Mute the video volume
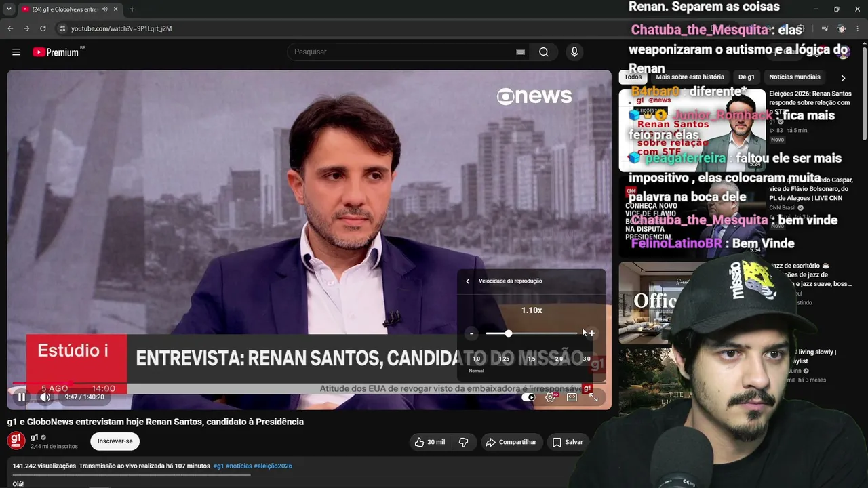Viewport: 868px width, 488px height. pos(45,397)
